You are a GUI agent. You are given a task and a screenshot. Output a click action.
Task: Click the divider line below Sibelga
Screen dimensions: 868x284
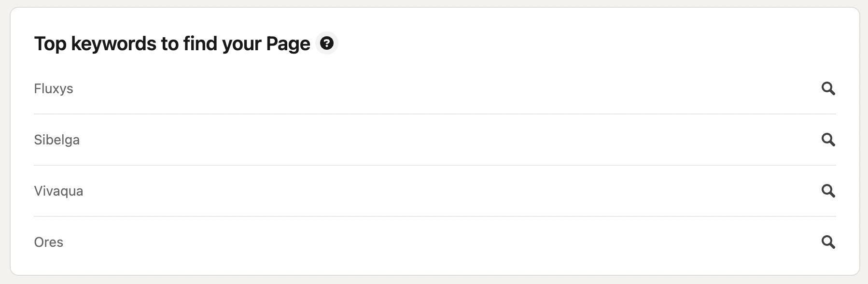(x=434, y=165)
